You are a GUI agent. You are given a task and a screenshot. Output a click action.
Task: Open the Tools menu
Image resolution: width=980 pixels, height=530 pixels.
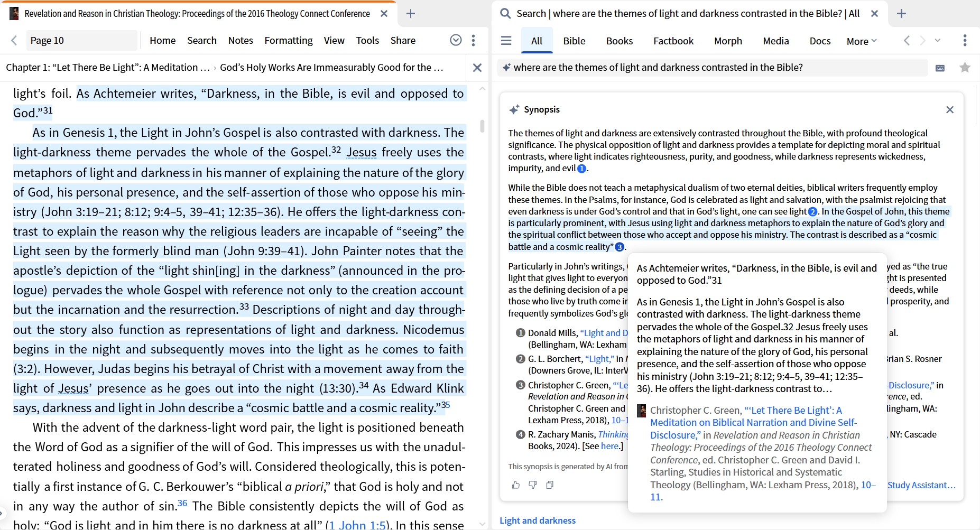coord(367,40)
